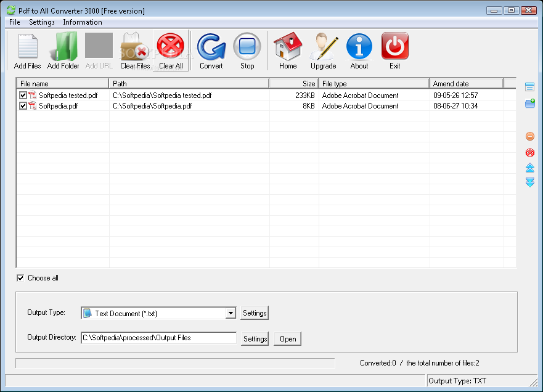Click the Settings button next to Output Type
This screenshot has height=392, width=543.
point(255,313)
